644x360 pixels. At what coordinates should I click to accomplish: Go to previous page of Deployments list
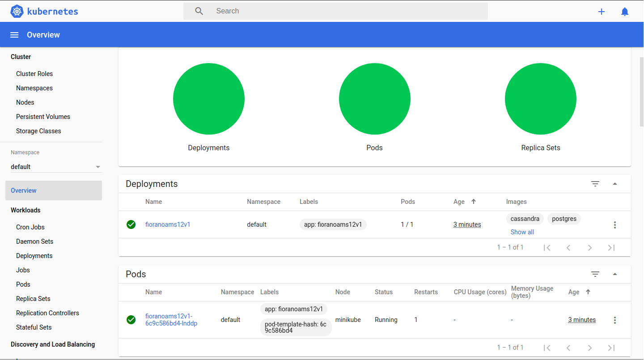click(x=568, y=248)
